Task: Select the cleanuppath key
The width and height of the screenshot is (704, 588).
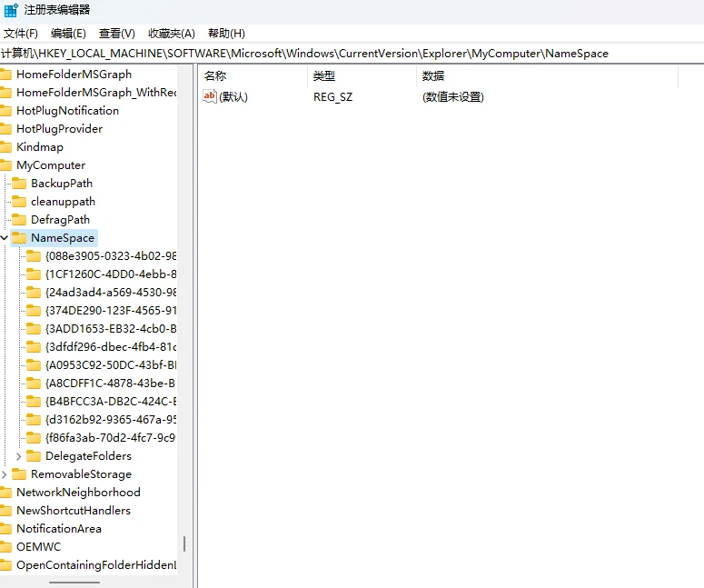Action: click(x=64, y=202)
